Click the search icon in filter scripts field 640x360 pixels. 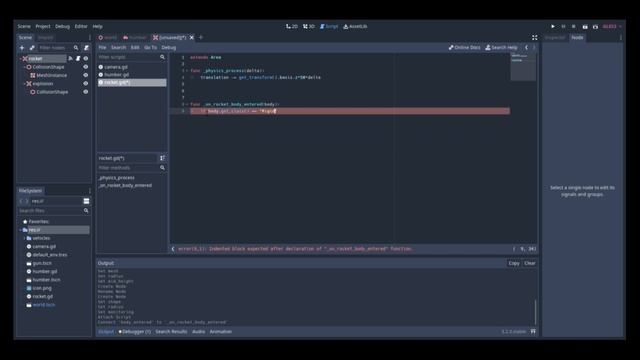[162, 57]
